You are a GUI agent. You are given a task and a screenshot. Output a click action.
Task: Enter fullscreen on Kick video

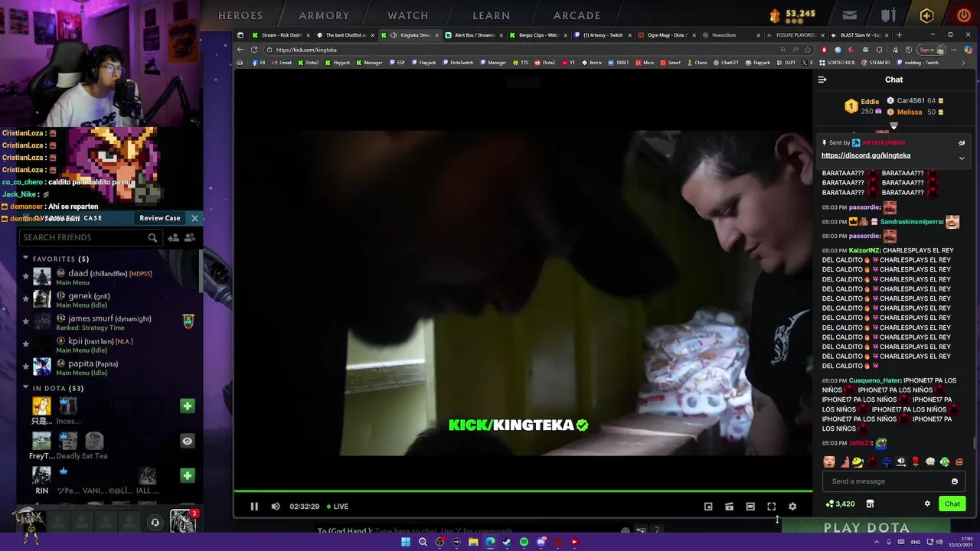tap(772, 506)
